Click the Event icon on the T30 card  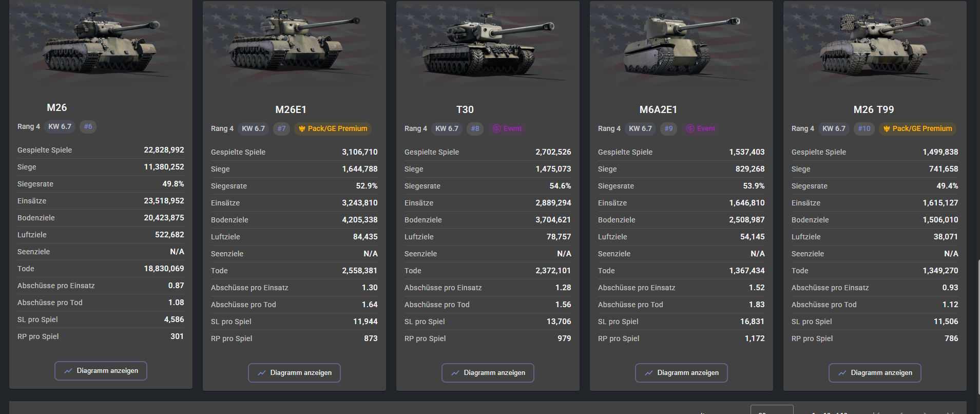(x=496, y=129)
